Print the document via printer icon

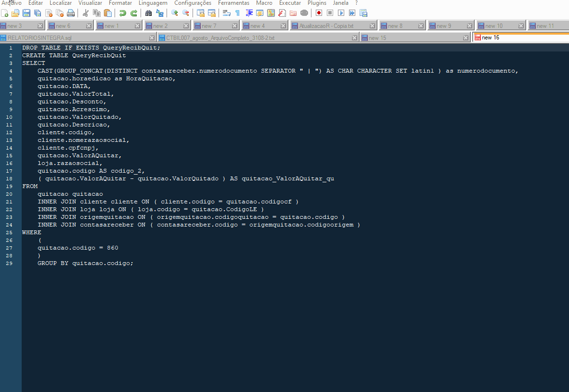[71, 13]
